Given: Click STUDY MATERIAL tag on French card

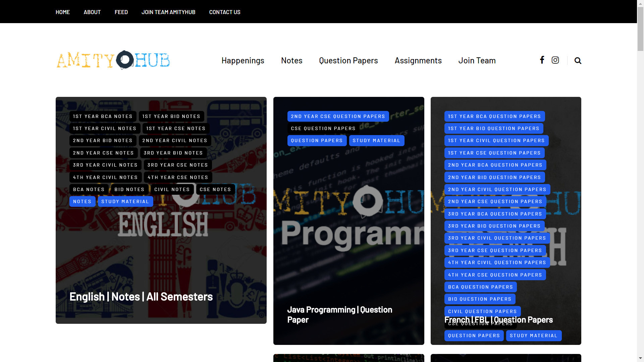Looking at the screenshot, I should tap(534, 336).
